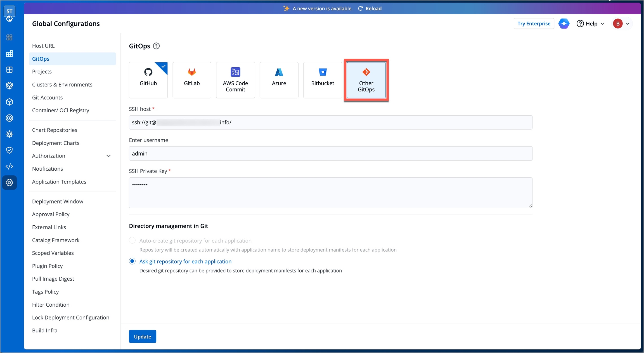Viewport: 644px width, 353px height.
Task: Open the Help dropdown menu
Action: [x=590, y=24]
